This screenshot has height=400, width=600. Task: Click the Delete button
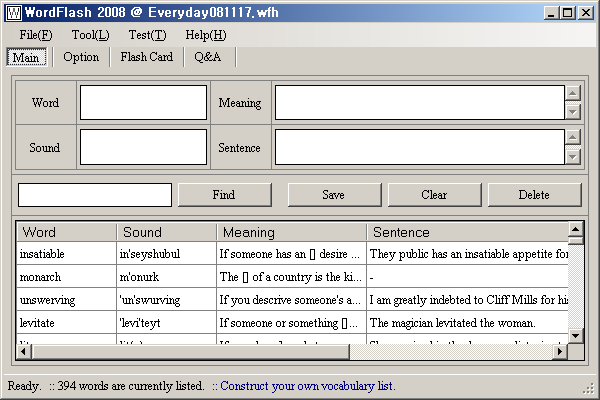[x=535, y=195]
